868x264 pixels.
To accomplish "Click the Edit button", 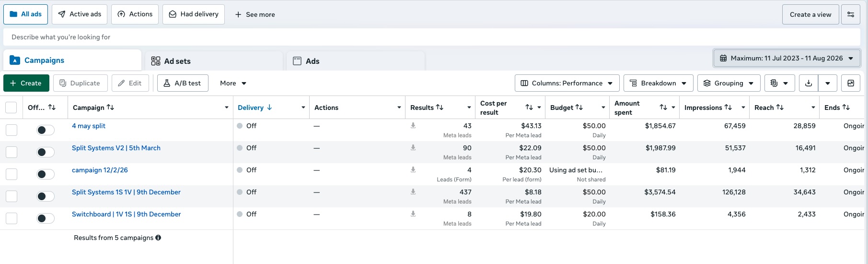I will 130,83.
